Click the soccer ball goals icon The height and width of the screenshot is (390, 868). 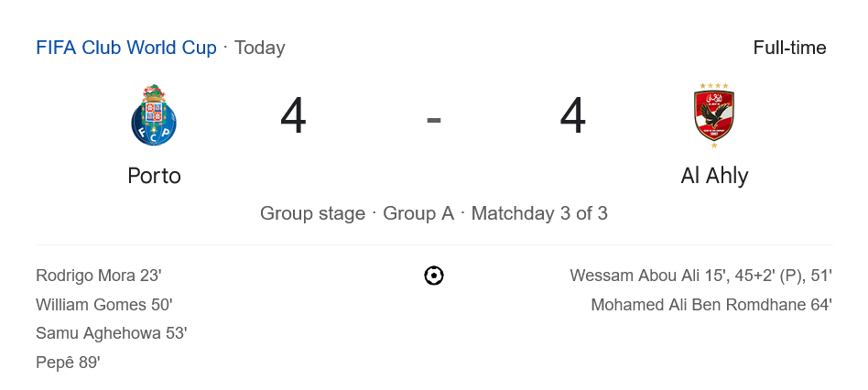[434, 276]
